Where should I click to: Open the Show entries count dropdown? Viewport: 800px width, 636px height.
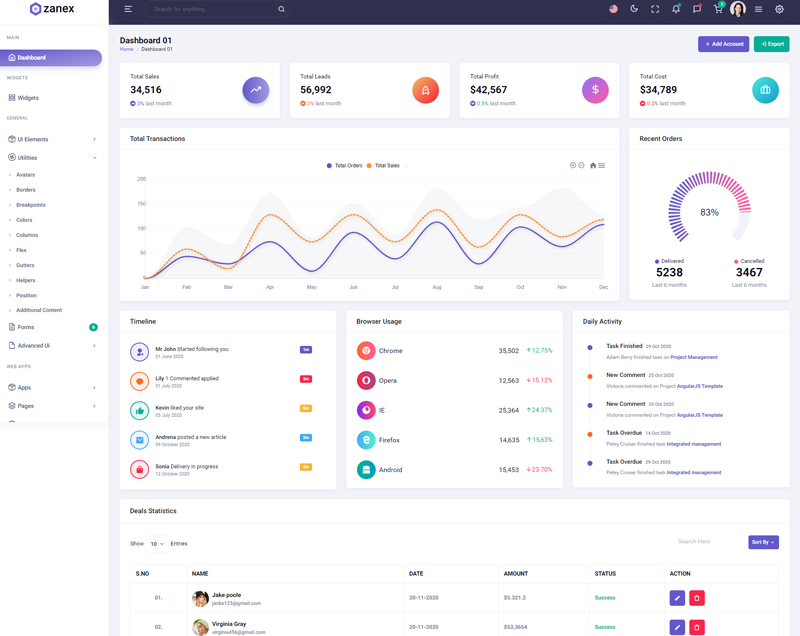pos(157,544)
